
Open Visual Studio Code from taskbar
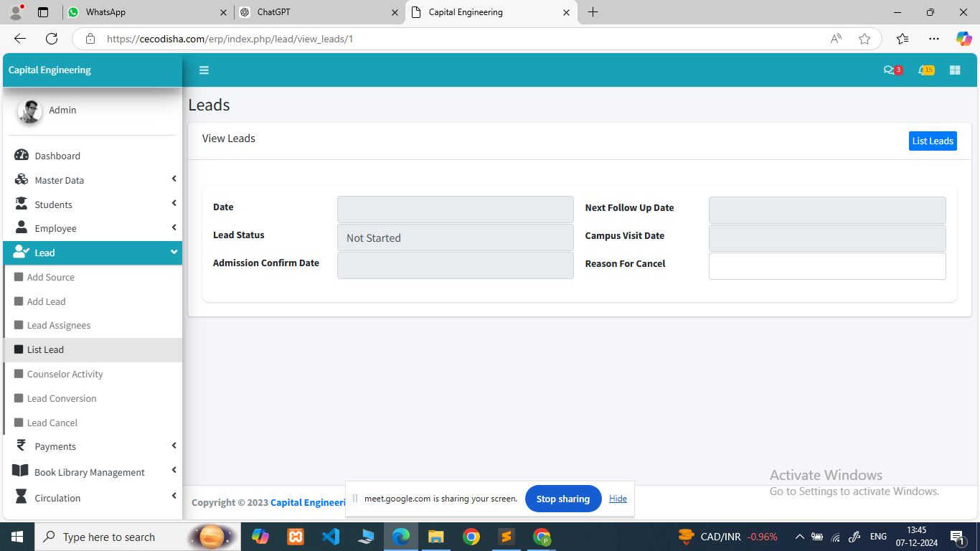coord(331,537)
